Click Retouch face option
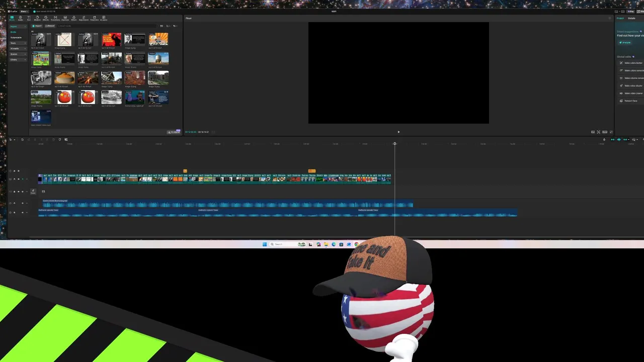This screenshot has width=644, height=362. click(631, 101)
